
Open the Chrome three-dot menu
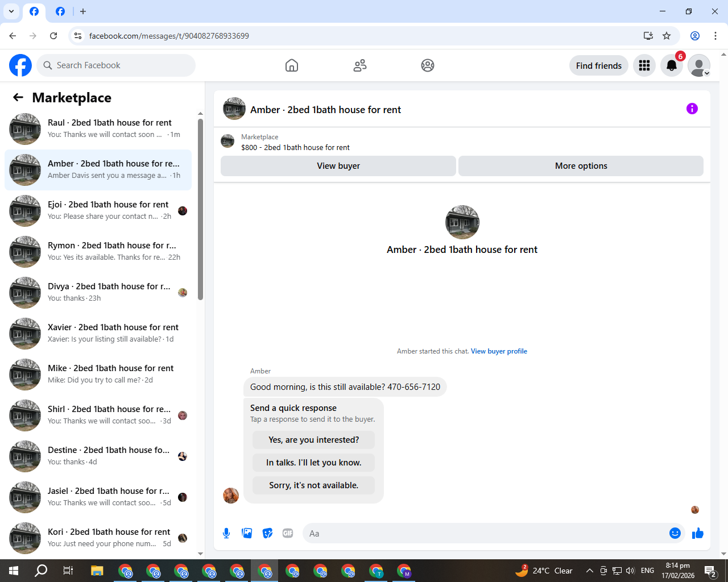coord(715,36)
